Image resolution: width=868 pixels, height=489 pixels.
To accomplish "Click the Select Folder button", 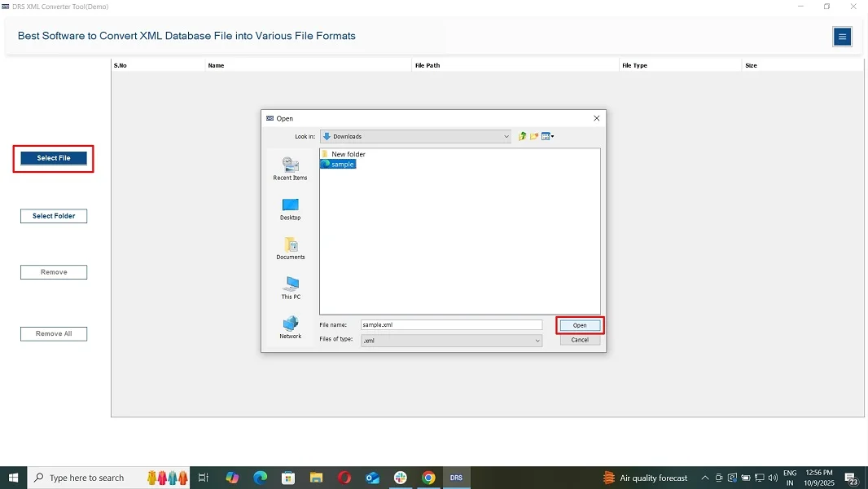I will (54, 216).
